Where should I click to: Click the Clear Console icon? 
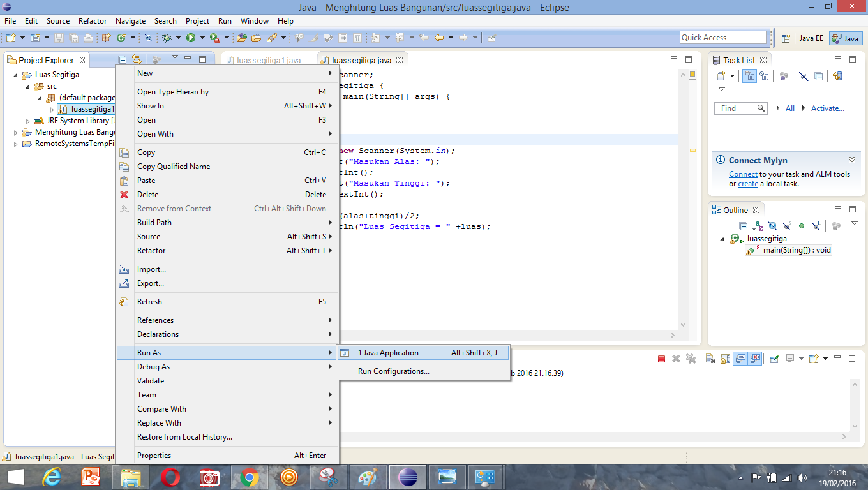point(710,359)
